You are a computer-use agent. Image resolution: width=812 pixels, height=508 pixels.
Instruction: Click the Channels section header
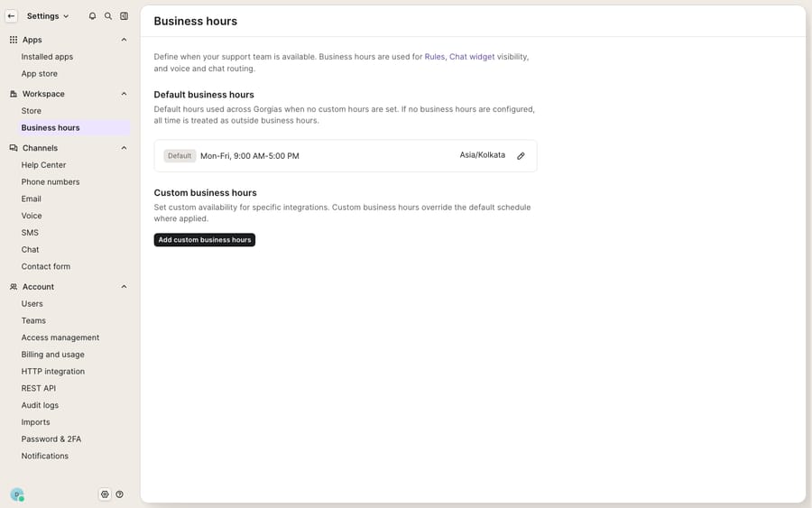point(40,148)
